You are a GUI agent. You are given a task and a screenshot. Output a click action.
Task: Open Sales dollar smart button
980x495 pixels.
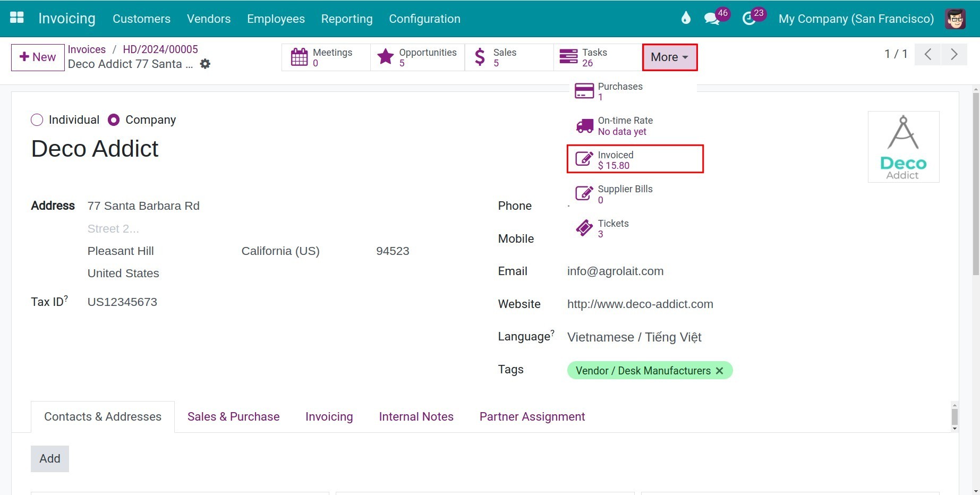509,57
